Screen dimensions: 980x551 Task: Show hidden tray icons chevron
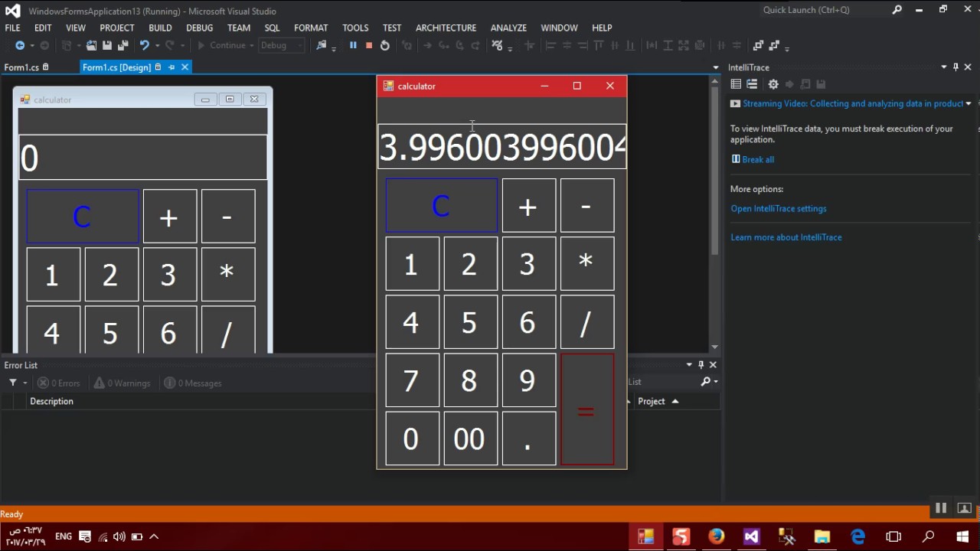click(x=154, y=536)
